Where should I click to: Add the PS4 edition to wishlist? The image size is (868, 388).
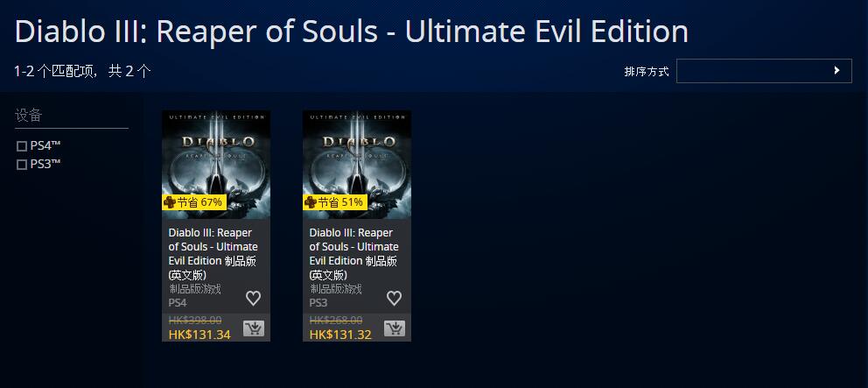pos(253,298)
